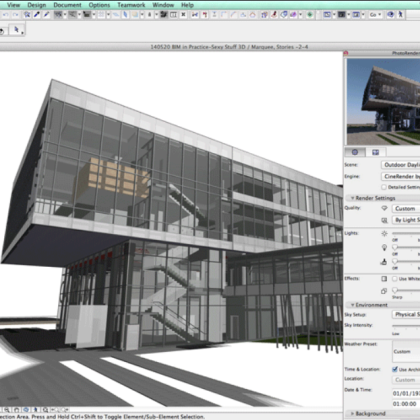The height and width of the screenshot is (420, 420).
Task: Select the Weather Preset Custom box
Action: tap(406, 352)
